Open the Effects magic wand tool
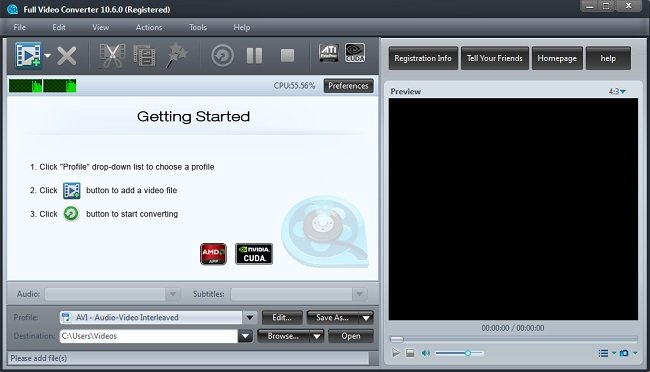Image resolution: width=650 pixels, height=372 pixels. coord(177,55)
